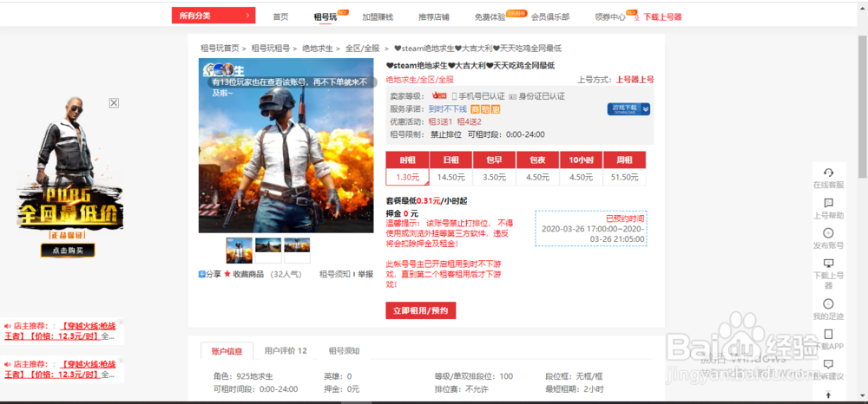This screenshot has width=868, height=404.
Task: Open breadcrumb 租号玩首页
Action: 220,48
